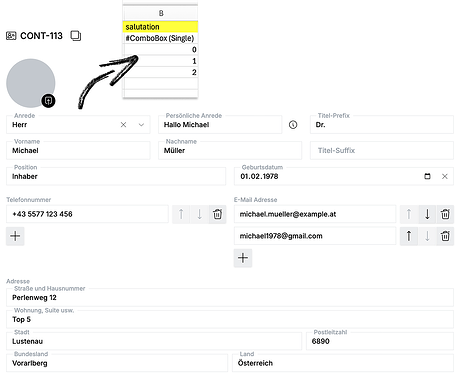Select the yellow salutation header cell

pos(160,27)
